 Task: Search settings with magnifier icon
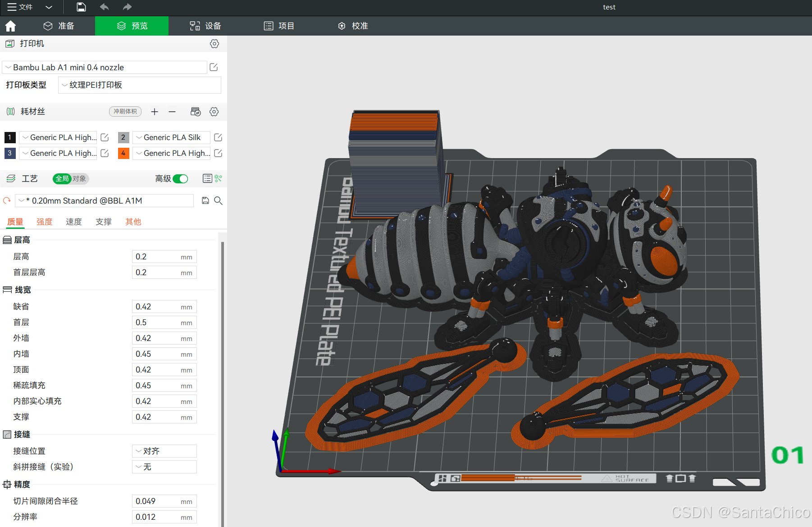219,200
